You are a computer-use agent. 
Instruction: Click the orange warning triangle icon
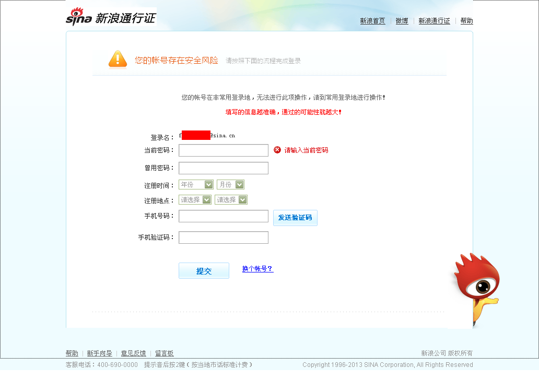tap(118, 60)
